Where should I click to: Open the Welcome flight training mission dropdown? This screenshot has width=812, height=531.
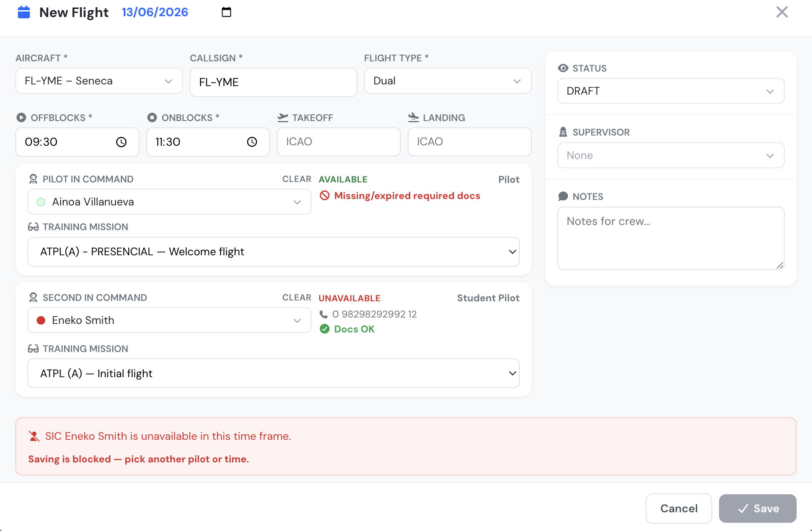pyautogui.click(x=273, y=252)
